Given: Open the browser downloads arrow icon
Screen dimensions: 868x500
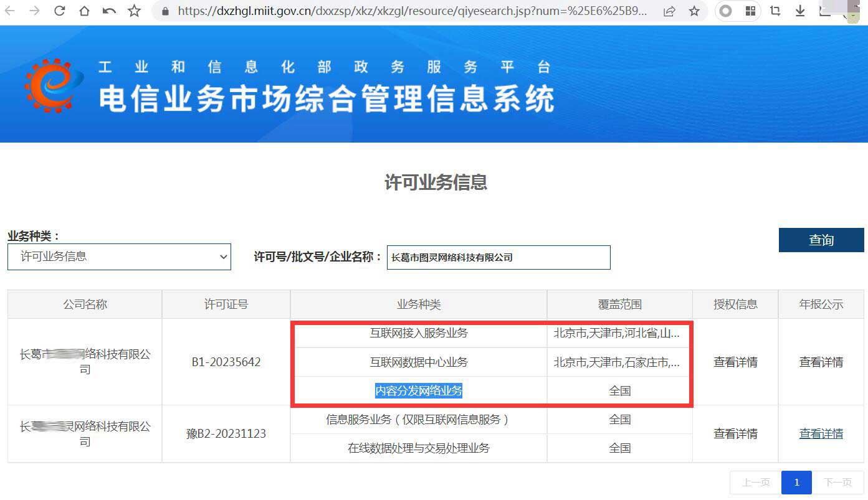Looking at the screenshot, I should [800, 11].
